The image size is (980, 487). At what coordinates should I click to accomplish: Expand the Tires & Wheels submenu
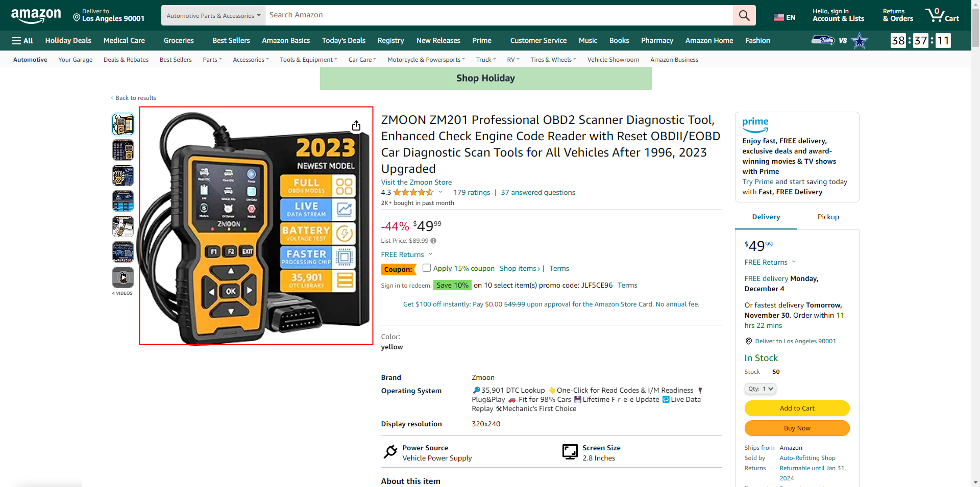[x=553, y=60]
